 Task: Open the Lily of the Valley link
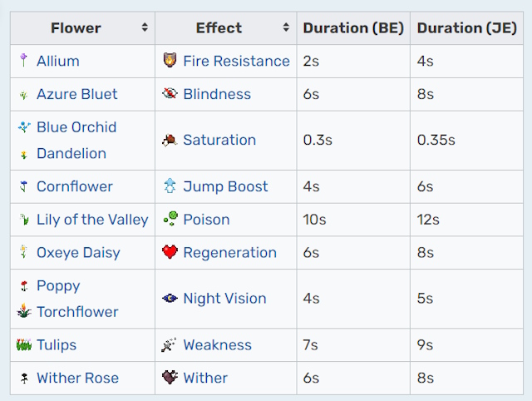tap(92, 220)
